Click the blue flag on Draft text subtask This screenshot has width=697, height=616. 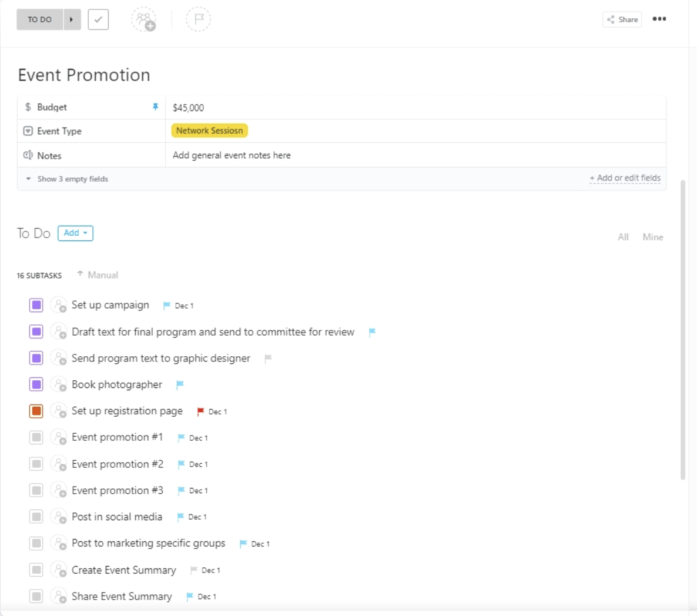coord(372,332)
